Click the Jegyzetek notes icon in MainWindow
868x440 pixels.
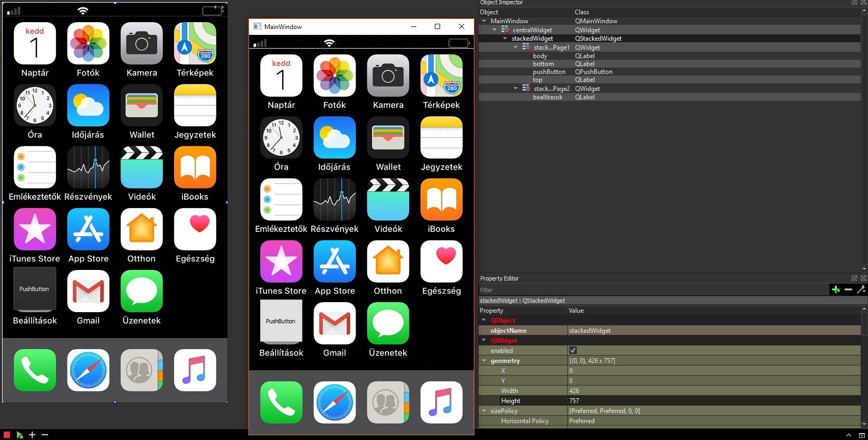point(442,137)
